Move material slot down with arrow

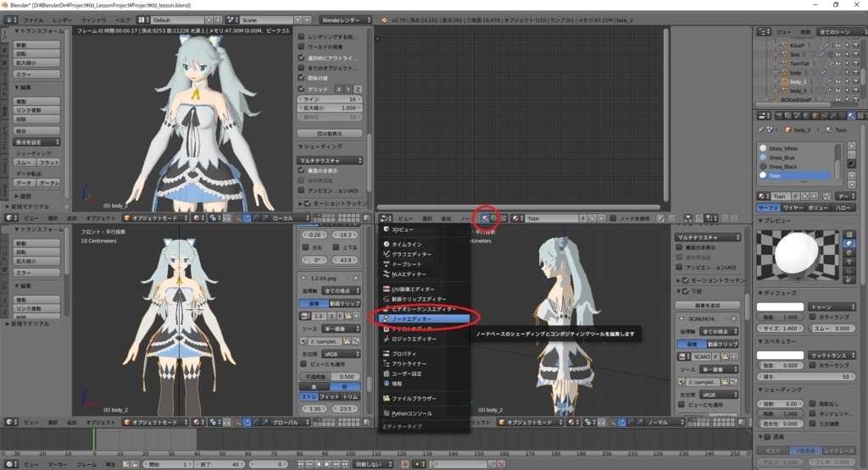point(851,185)
